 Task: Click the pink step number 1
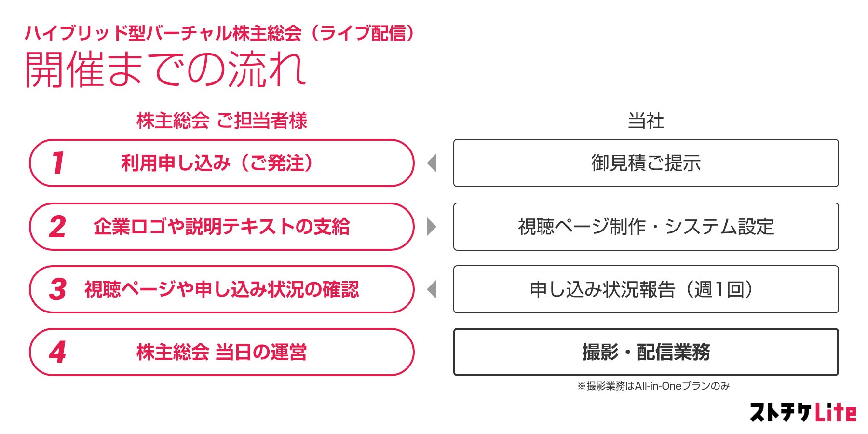(58, 163)
